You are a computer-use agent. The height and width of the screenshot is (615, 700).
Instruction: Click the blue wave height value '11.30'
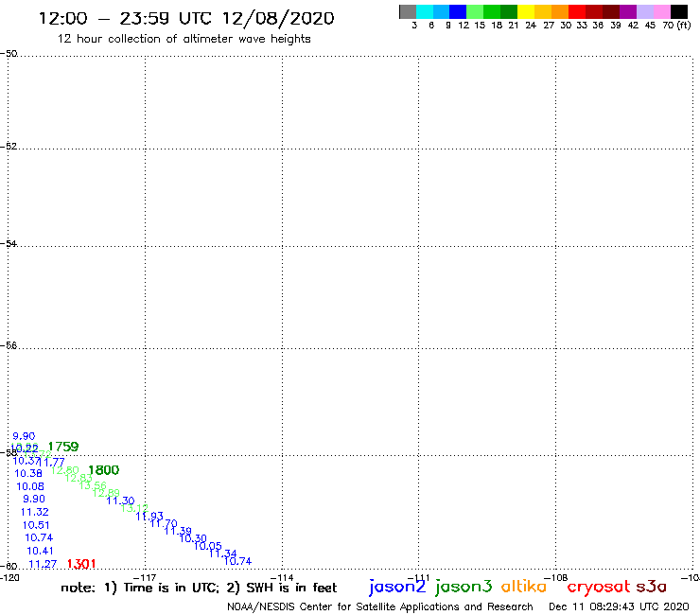click(x=120, y=501)
